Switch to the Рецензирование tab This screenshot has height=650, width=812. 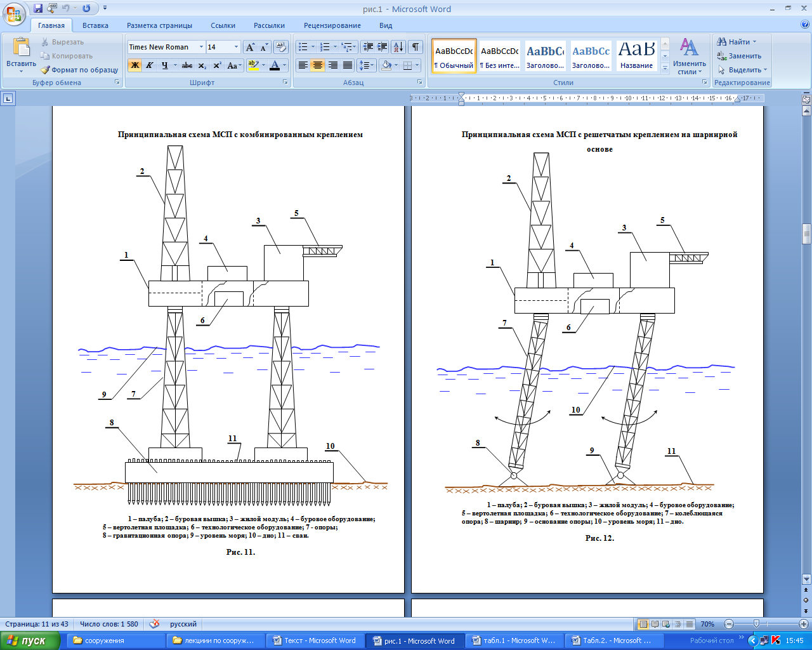(332, 25)
